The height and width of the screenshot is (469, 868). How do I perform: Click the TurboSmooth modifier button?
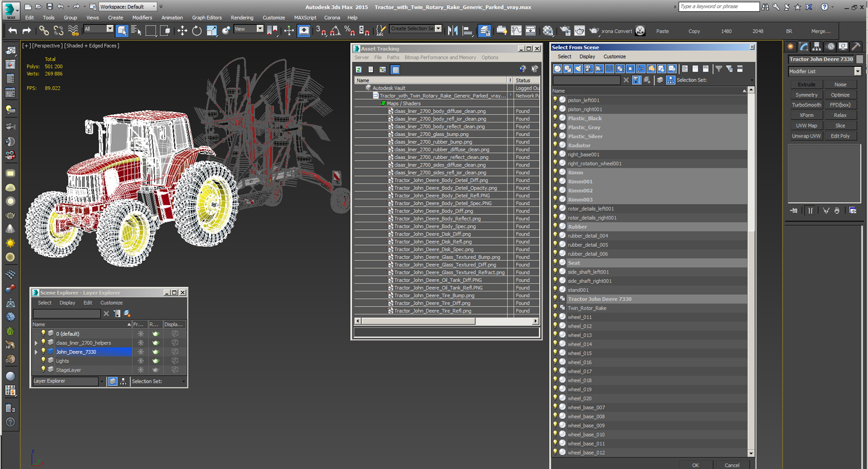click(x=806, y=105)
